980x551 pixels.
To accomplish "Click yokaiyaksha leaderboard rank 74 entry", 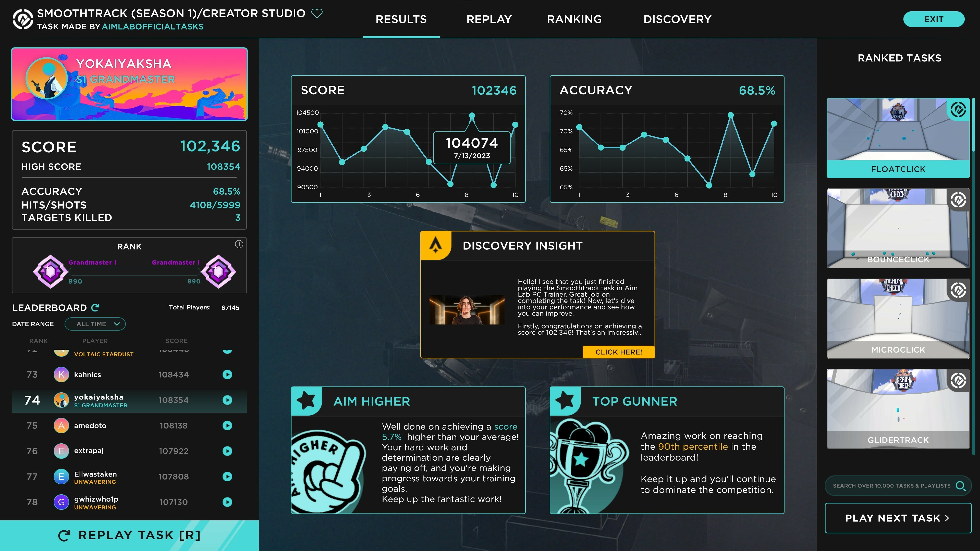I will [128, 400].
